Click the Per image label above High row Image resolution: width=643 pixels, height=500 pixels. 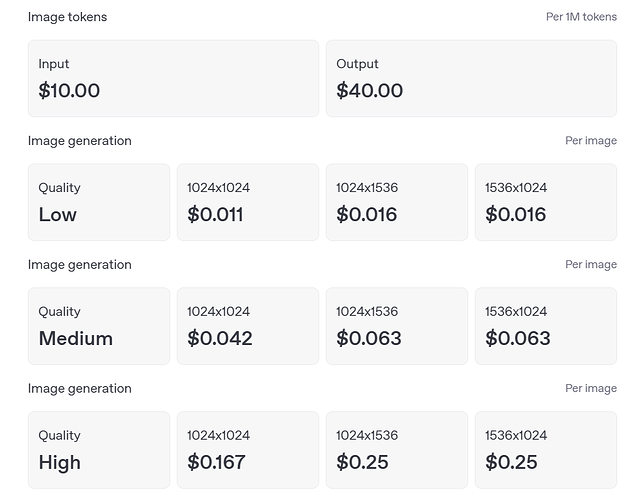[591, 388]
